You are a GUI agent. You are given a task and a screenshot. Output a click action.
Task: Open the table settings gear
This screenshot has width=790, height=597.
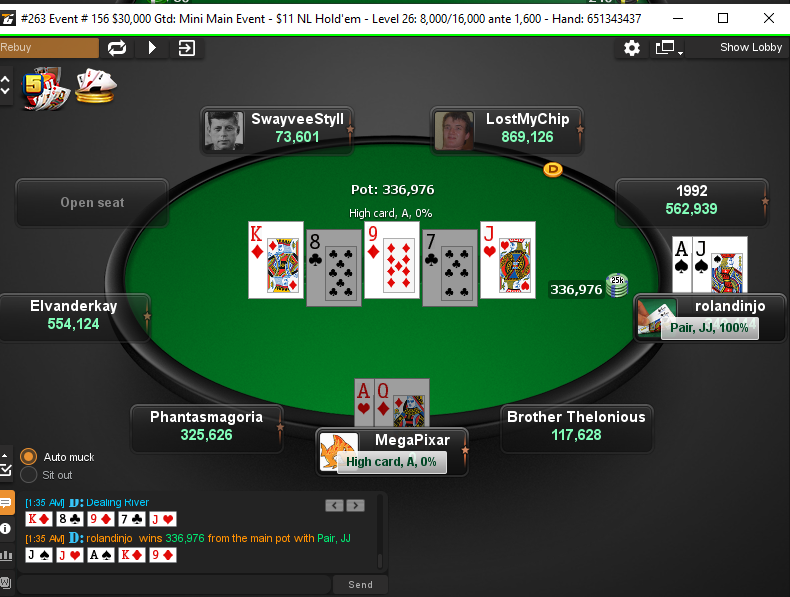(631, 48)
